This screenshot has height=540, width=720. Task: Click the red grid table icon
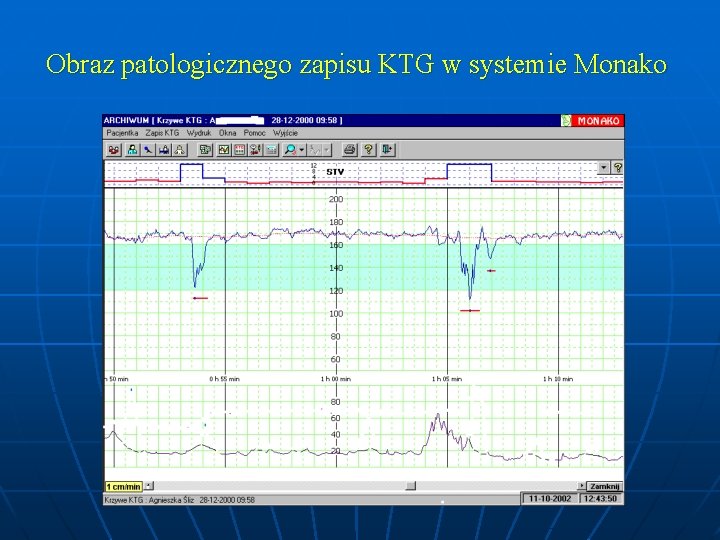point(240,150)
